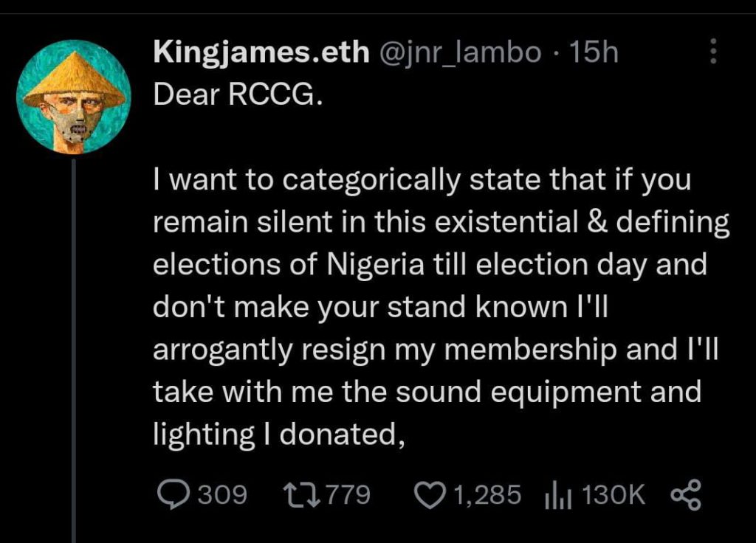Click the phrase 'arrogantly resign my membership'
756x543 pixels.
point(385,350)
